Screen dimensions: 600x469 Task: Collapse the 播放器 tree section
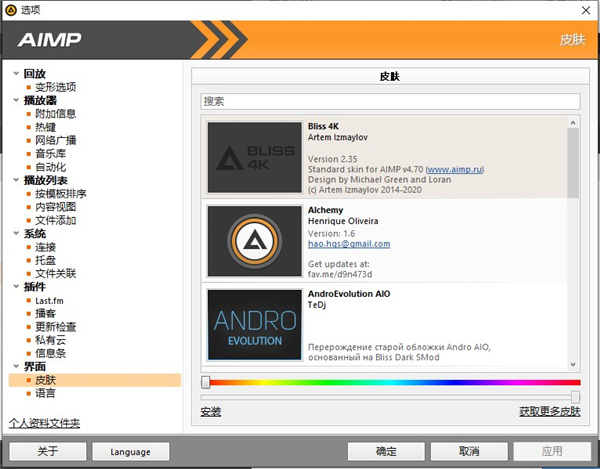coord(16,100)
